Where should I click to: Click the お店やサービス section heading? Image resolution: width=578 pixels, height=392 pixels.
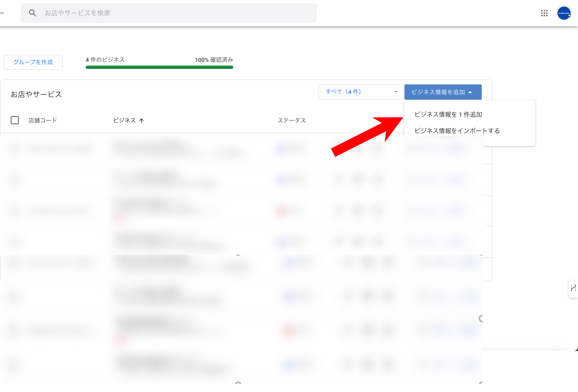(x=36, y=94)
